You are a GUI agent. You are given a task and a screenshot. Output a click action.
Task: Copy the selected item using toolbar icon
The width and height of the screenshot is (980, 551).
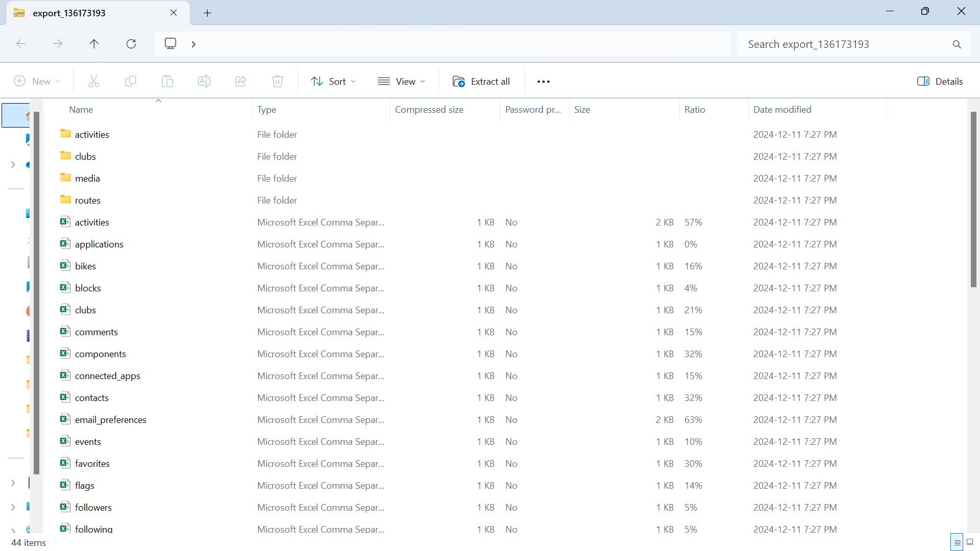(x=131, y=81)
